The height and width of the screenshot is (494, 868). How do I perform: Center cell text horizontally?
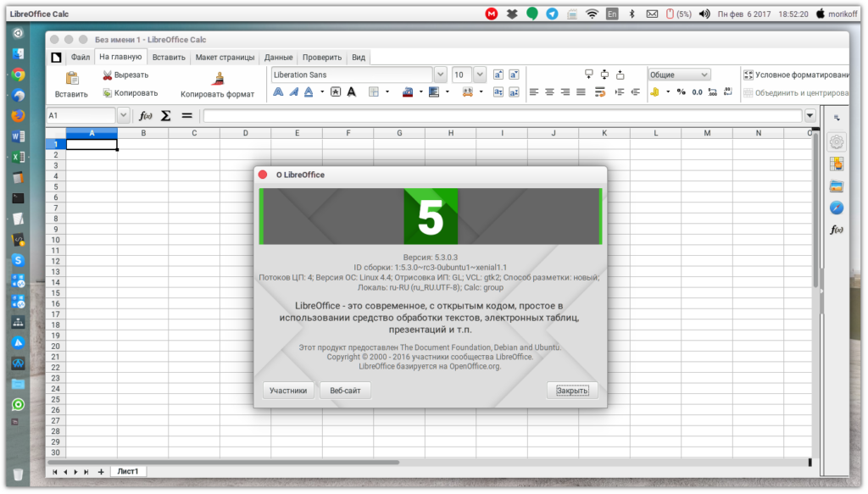[549, 92]
